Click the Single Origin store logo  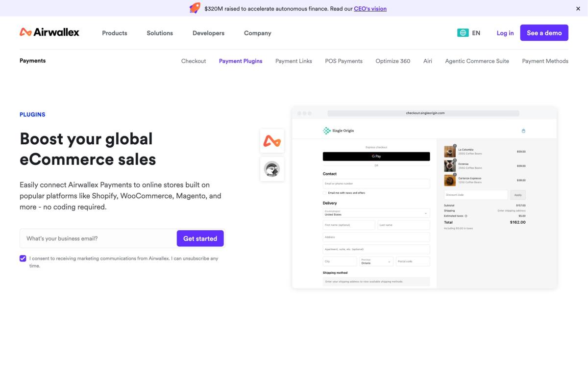[x=338, y=131]
